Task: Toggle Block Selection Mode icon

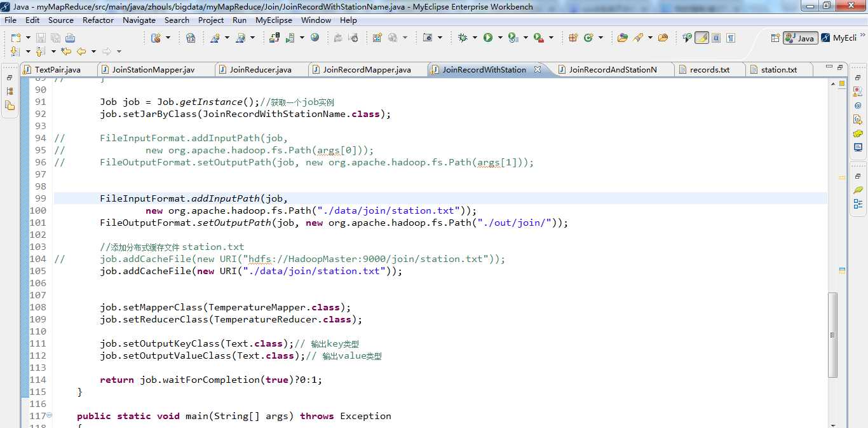Action: point(716,38)
